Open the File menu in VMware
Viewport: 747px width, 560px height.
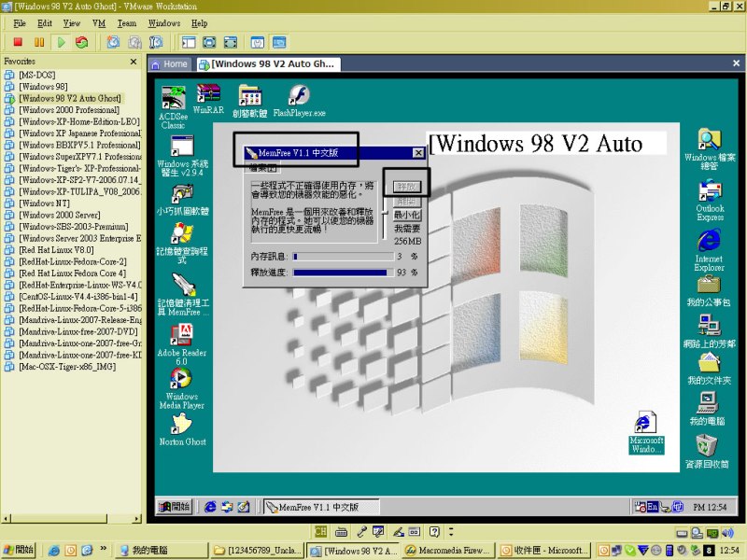click(x=20, y=23)
